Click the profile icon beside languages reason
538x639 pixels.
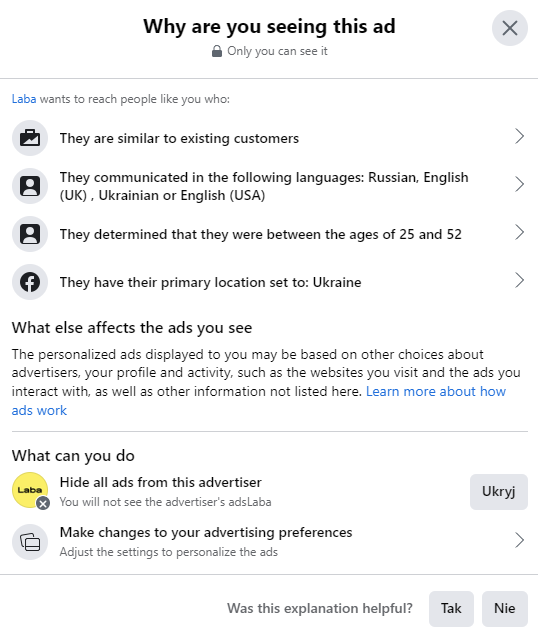30,186
